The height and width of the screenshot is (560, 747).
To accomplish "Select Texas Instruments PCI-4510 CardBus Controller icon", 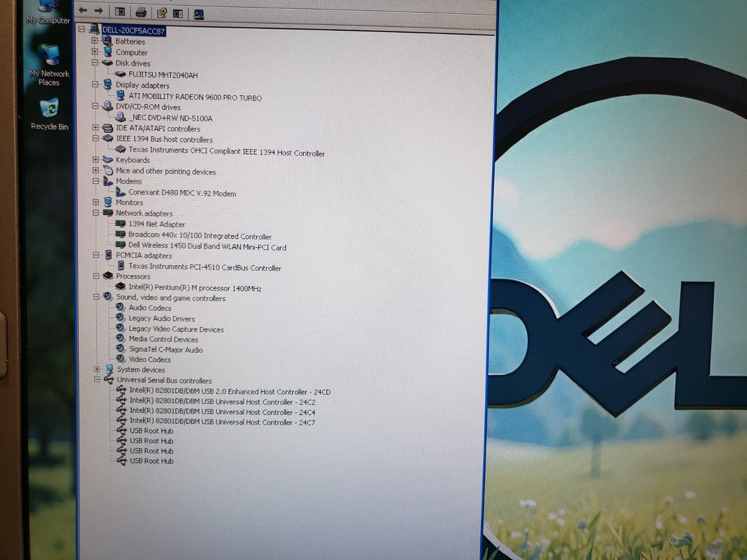I will [x=121, y=266].
